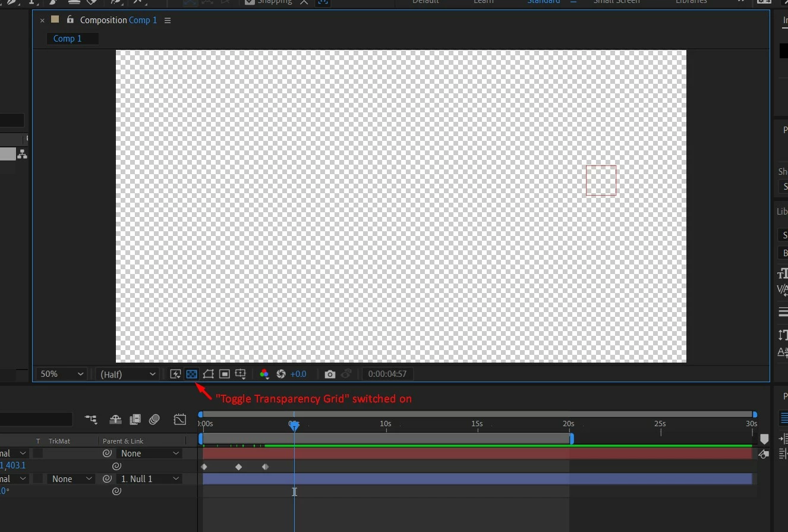Click the TrkMat column header
Screen dimensions: 788x532
59,441
